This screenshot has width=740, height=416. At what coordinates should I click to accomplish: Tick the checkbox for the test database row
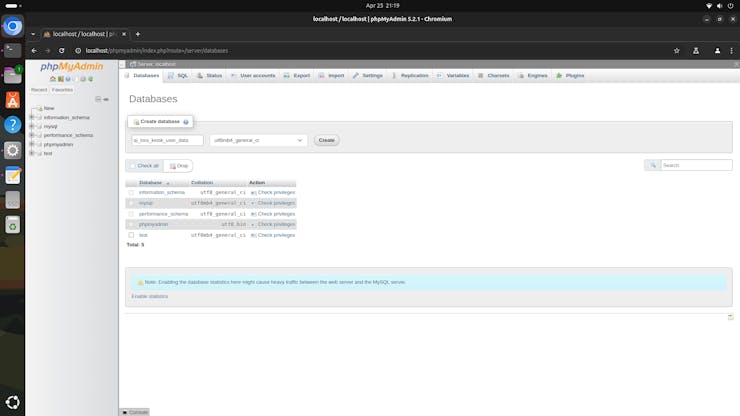pyautogui.click(x=131, y=235)
